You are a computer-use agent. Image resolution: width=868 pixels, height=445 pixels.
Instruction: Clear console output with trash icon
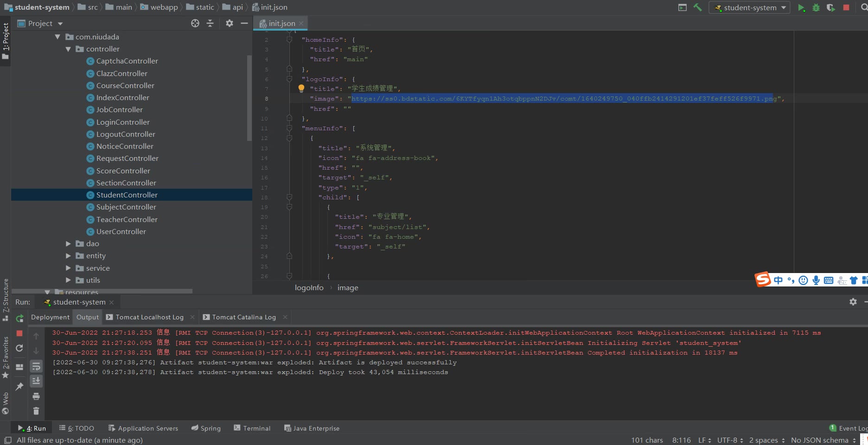pos(36,411)
